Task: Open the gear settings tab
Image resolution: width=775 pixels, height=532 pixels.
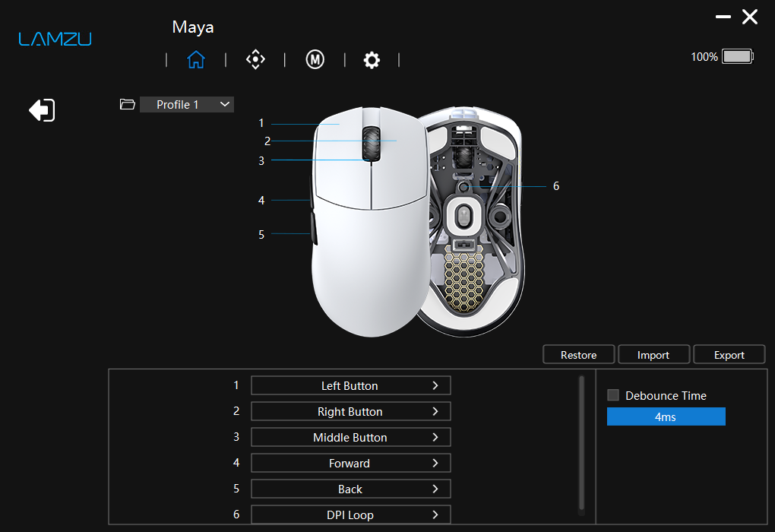Action: tap(372, 60)
